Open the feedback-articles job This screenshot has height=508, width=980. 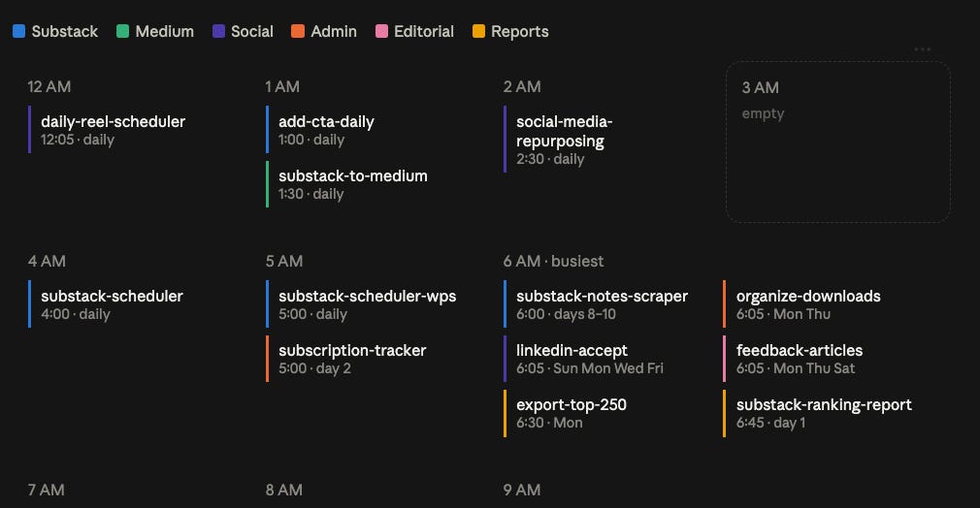tap(794, 359)
